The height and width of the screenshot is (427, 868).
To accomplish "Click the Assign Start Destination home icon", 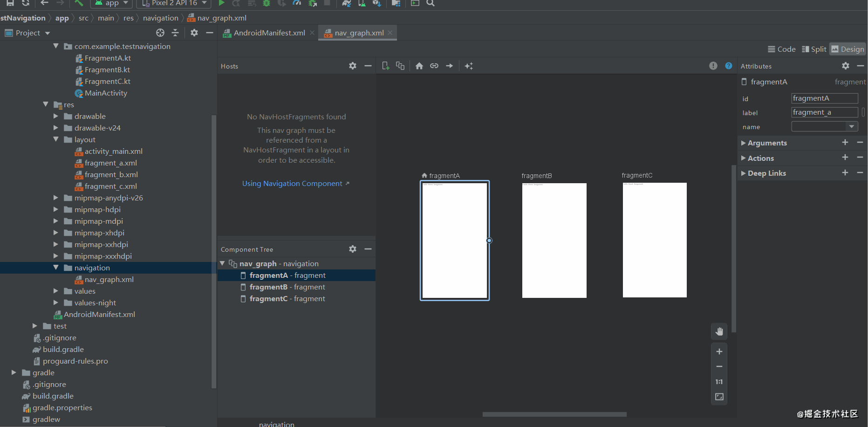I will pos(419,66).
